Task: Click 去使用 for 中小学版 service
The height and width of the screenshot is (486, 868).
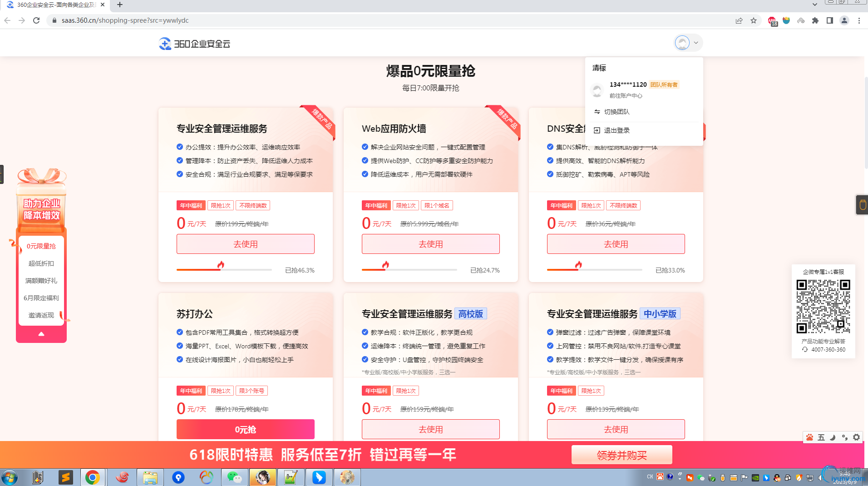Action: 616,429
